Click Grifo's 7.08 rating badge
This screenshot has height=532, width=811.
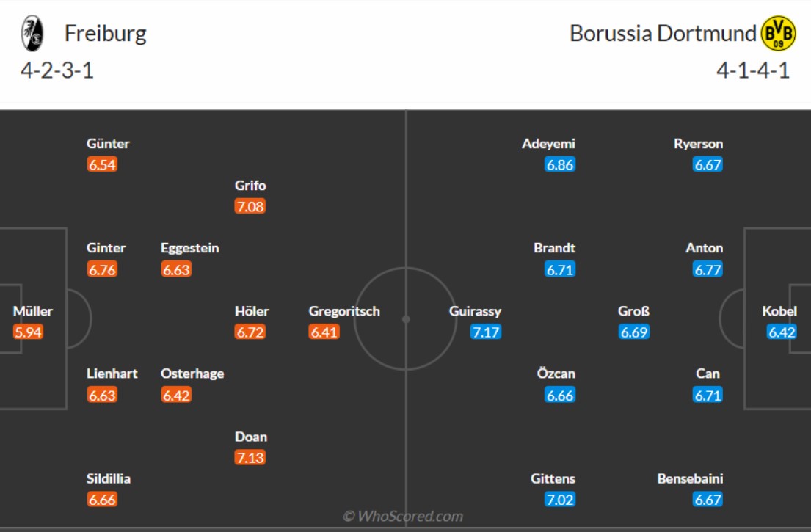(x=250, y=206)
